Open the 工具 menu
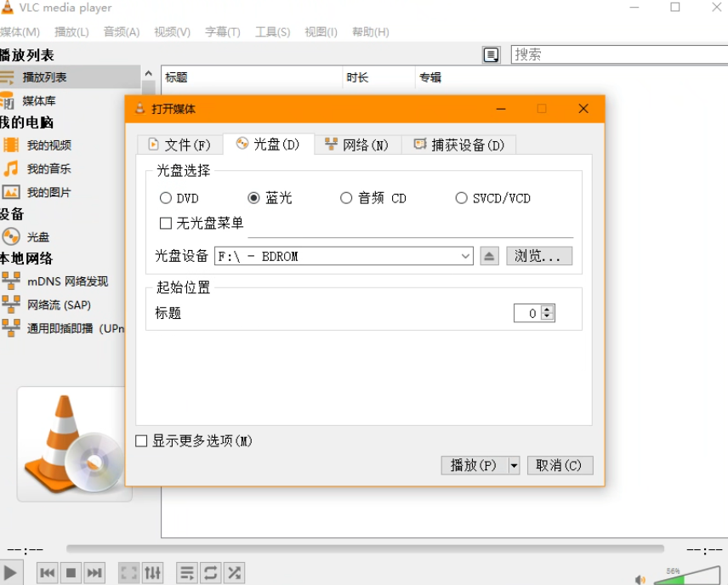 click(273, 31)
